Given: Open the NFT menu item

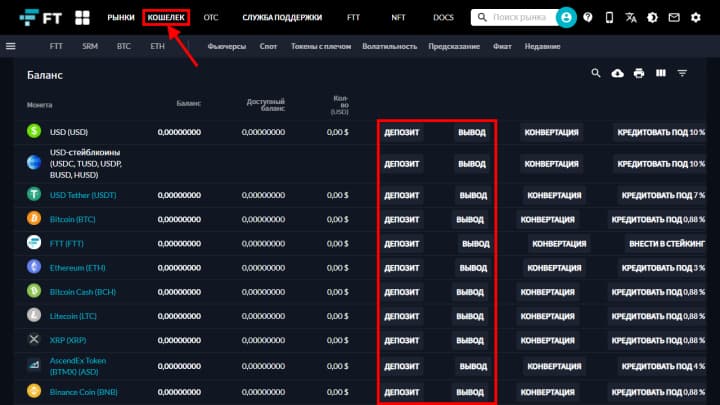Looking at the screenshot, I should pyautogui.click(x=398, y=17).
